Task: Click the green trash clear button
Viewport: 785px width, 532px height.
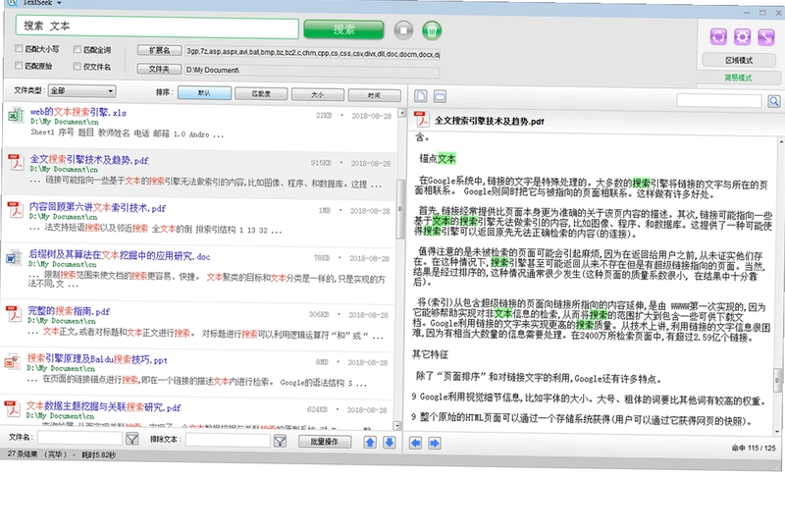Action: [432, 30]
